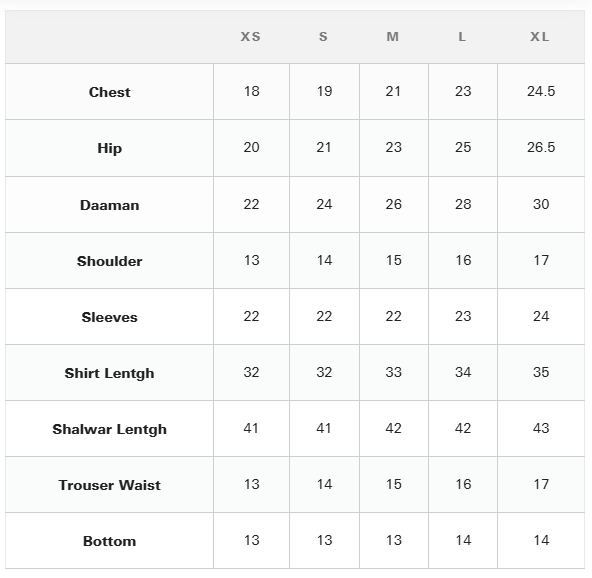Screen dimensions: 592x578
Task: Click the Chest XL value 24.5
Action: point(541,91)
